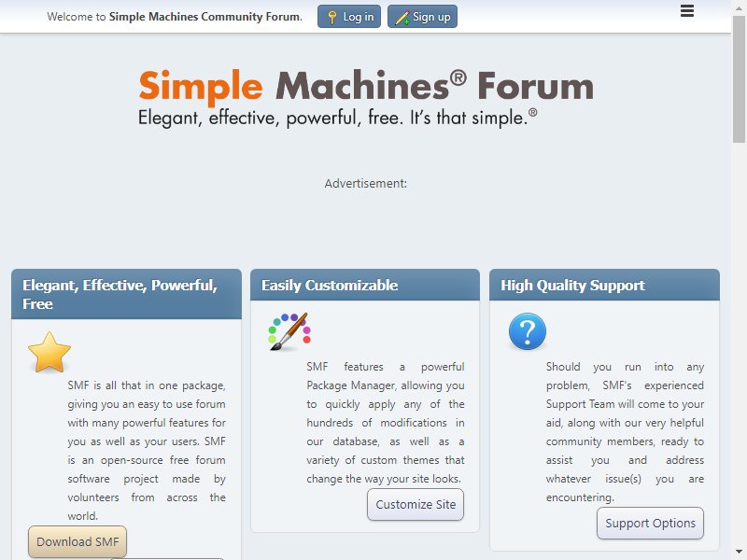Click the scrollbar down arrow
Screen dimensions: 747x560
739,553
